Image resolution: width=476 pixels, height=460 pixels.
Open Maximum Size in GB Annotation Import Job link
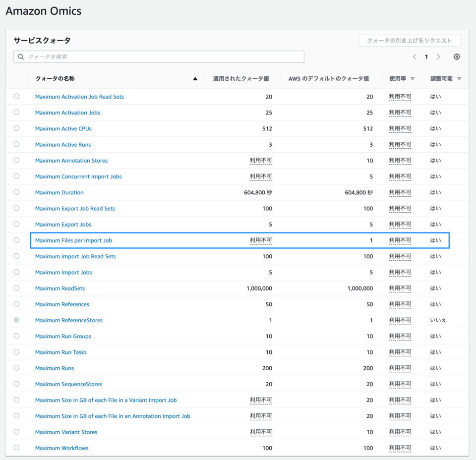coord(113,416)
